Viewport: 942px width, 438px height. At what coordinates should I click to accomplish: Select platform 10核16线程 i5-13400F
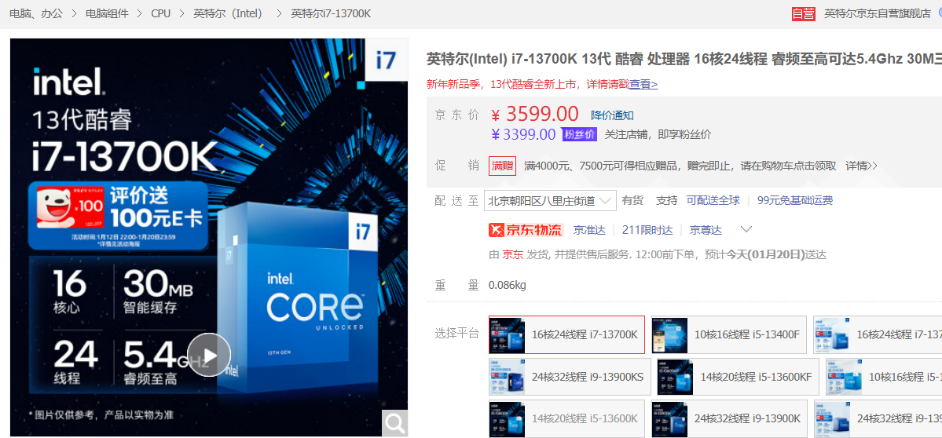pos(729,335)
